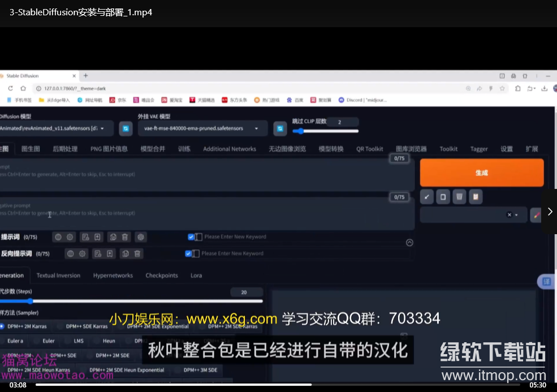
Task: Click copy icon in 反向提示词 toolbar row
Action: tap(126, 254)
